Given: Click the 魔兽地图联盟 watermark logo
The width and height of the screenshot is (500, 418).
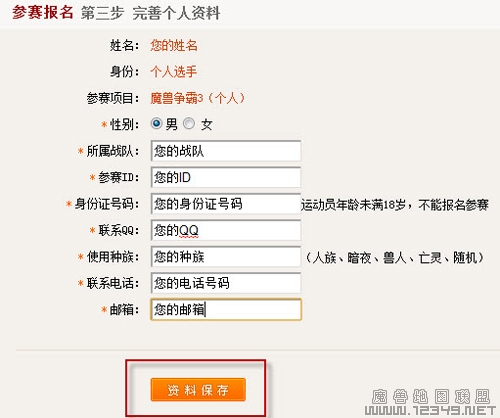Looking at the screenshot, I should click(x=431, y=396).
